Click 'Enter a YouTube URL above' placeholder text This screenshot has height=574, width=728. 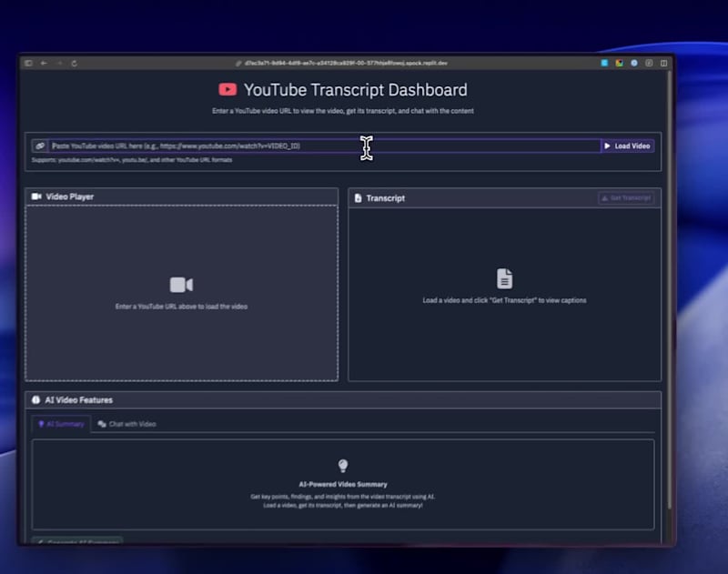point(181,307)
